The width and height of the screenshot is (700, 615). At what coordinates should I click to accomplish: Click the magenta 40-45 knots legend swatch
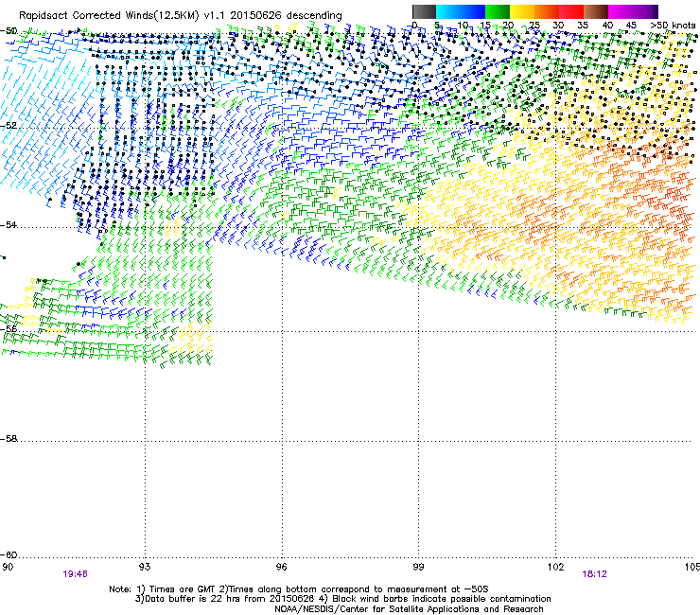click(x=621, y=11)
